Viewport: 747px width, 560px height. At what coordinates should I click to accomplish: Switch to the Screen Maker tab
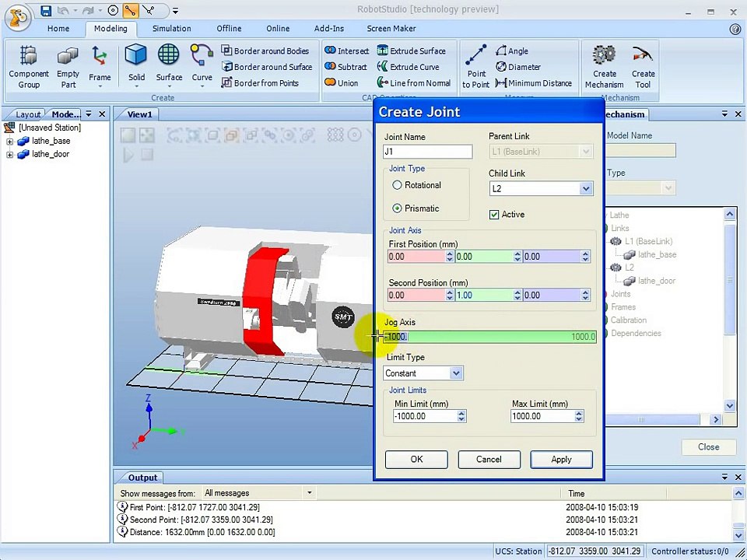pos(391,29)
